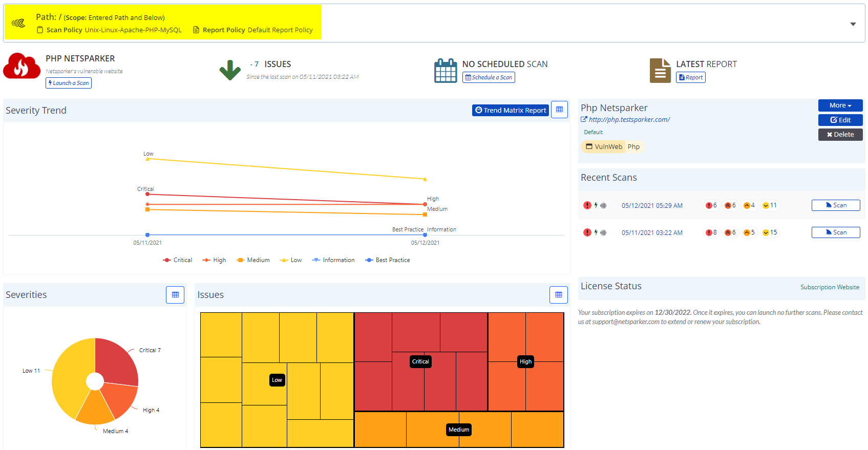Click the Default group label

click(x=593, y=132)
